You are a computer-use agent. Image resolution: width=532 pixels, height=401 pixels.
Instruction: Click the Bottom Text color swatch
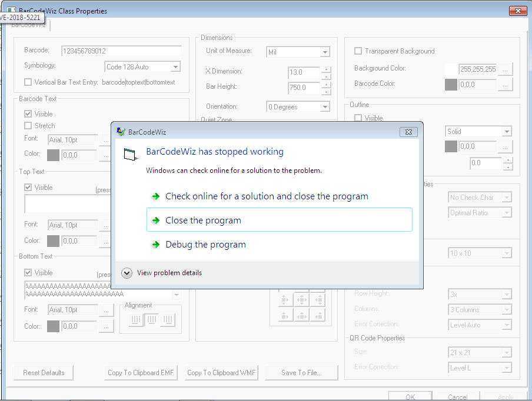point(53,326)
